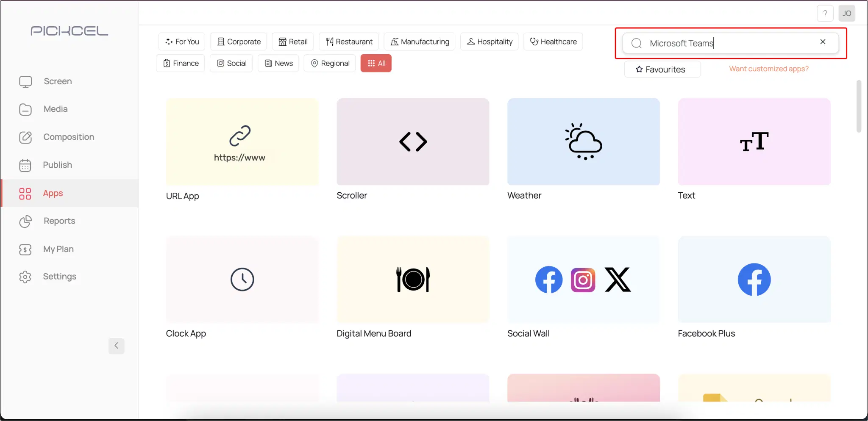This screenshot has width=868, height=421.
Task: Enable the Healthcare category filter
Action: pyautogui.click(x=554, y=41)
